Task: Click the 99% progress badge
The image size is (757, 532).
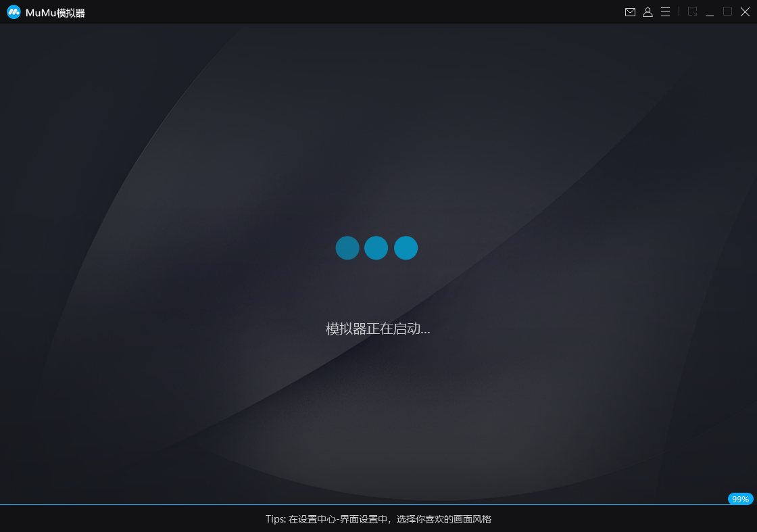Action: 740,499
